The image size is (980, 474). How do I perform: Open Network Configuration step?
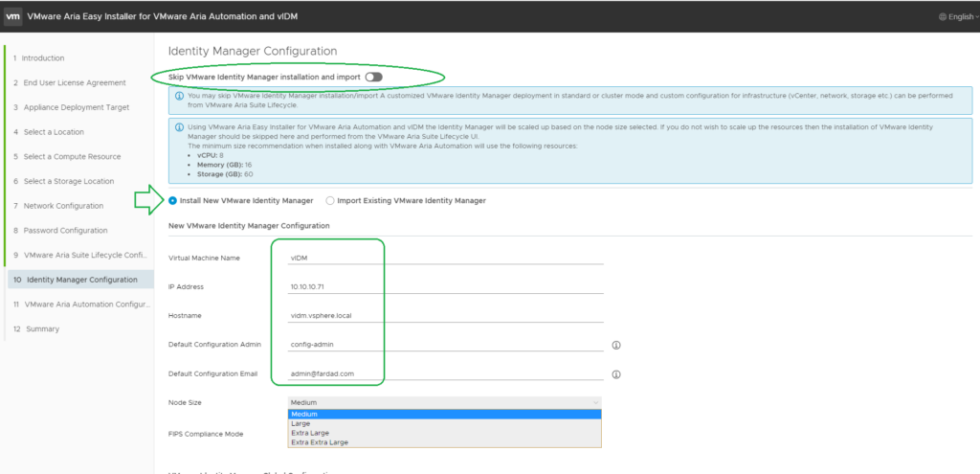(58, 206)
